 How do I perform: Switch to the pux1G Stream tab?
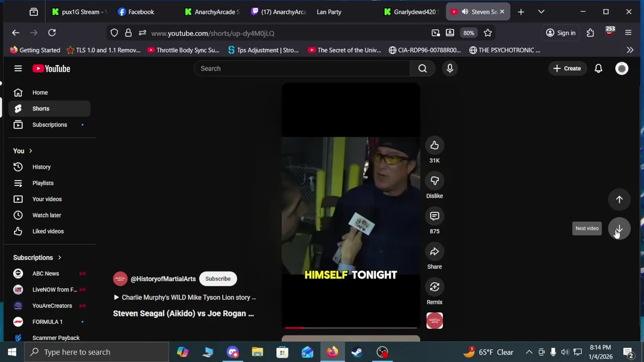click(79, 12)
